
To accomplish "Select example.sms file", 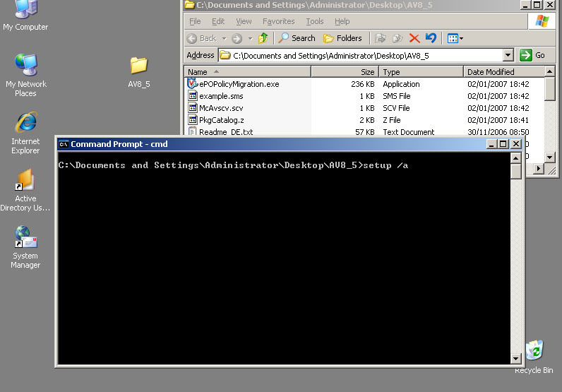I will pos(221,96).
